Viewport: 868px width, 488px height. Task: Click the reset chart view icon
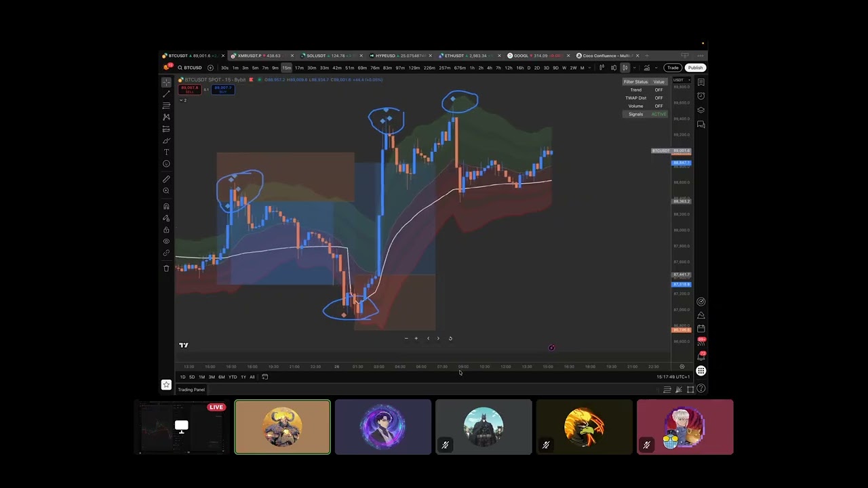[450, 338]
